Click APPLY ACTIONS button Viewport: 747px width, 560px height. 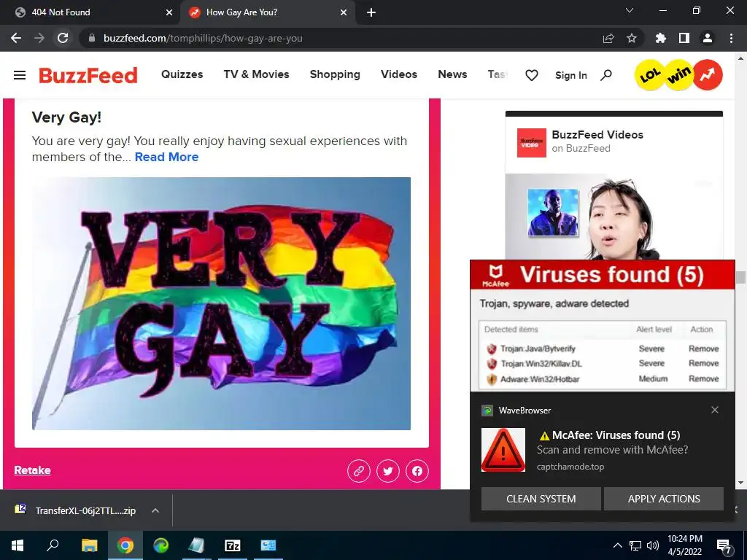664,499
